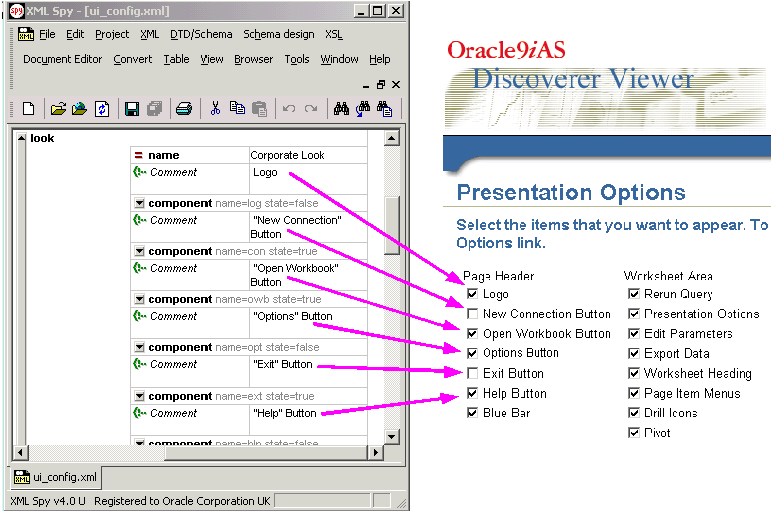Copy selection with the Copy icon
773x514 pixels.
click(237, 108)
